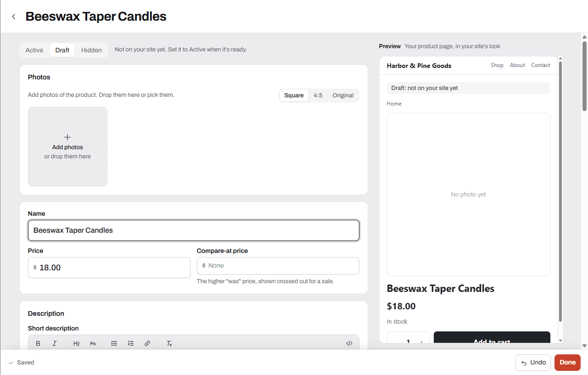The image size is (588, 375).
Task: Apply italic in the short description toolbar
Action: pyautogui.click(x=55, y=343)
